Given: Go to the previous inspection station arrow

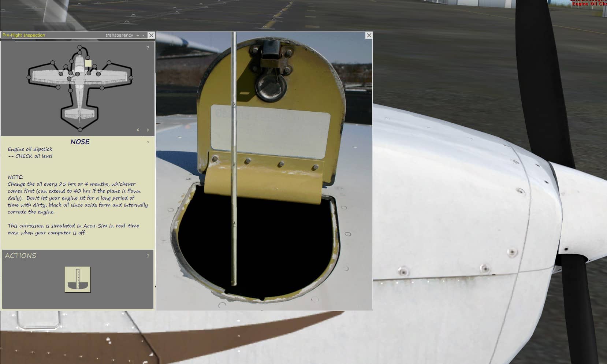Looking at the screenshot, I should [x=138, y=130].
